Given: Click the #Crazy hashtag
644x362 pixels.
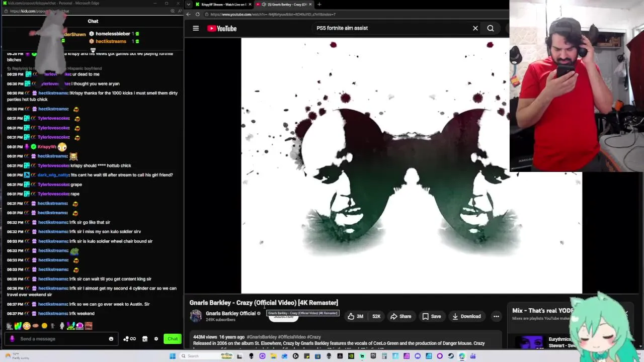Looking at the screenshot, I should point(314,337).
